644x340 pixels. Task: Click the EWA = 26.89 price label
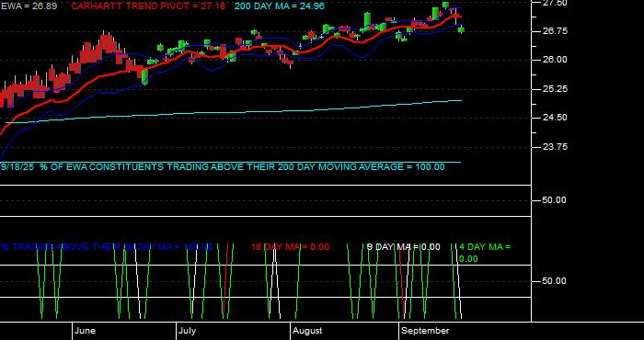pos(29,6)
